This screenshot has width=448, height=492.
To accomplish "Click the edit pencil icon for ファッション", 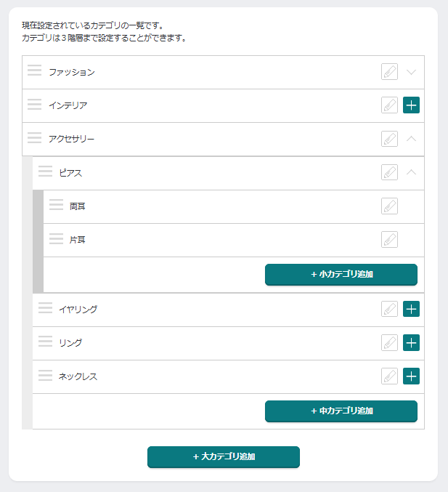I will pos(390,72).
